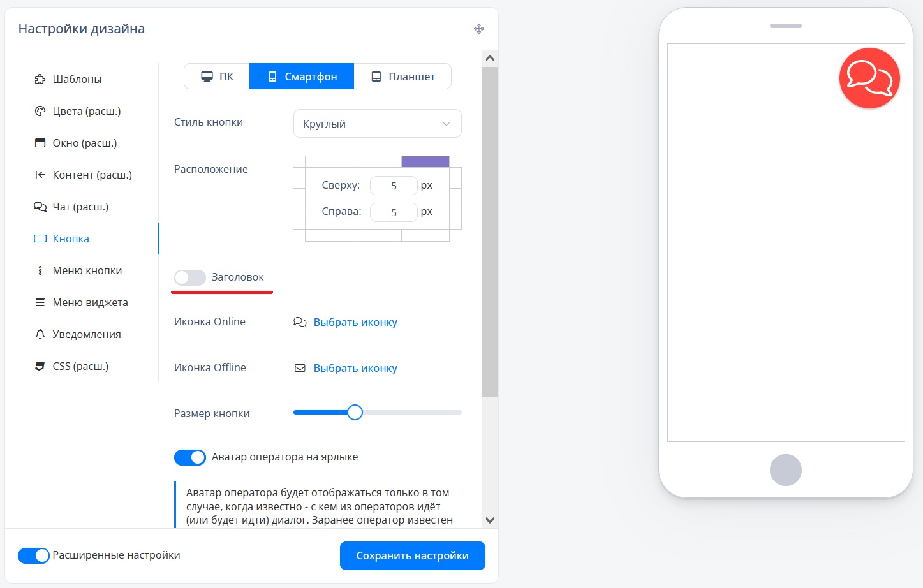Click the Сохранить настройки button
This screenshot has width=923, height=588.
[412, 555]
